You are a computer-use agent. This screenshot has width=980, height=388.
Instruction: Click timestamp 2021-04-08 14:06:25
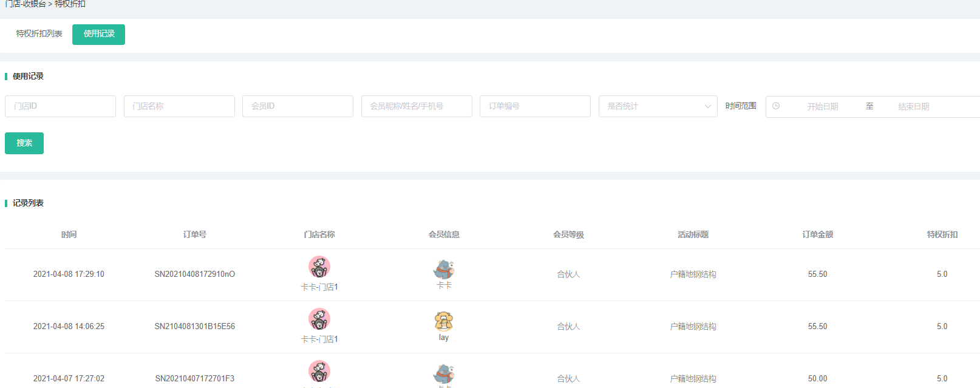[69, 327]
